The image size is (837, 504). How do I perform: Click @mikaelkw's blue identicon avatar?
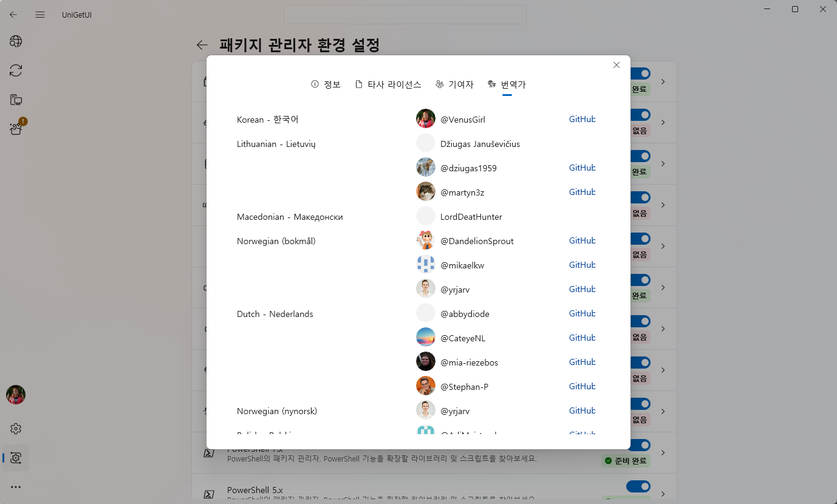coord(426,265)
